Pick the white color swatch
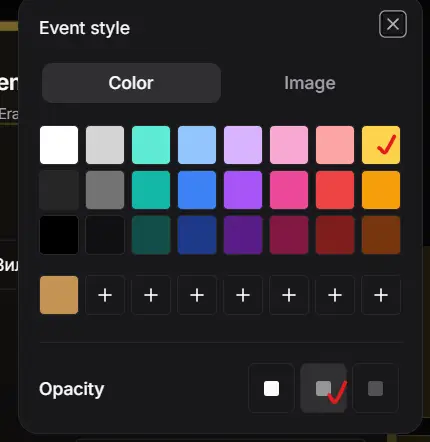This screenshot has width=430, height=442. coord(59,145)
